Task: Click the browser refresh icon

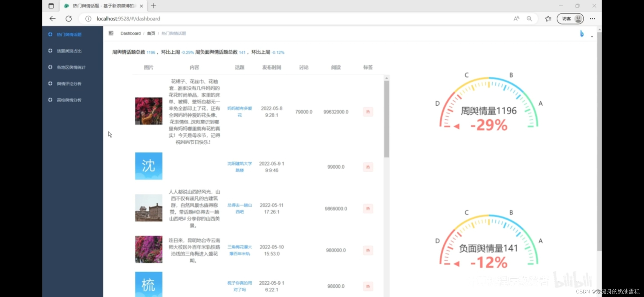Action: tap(69, 19)
